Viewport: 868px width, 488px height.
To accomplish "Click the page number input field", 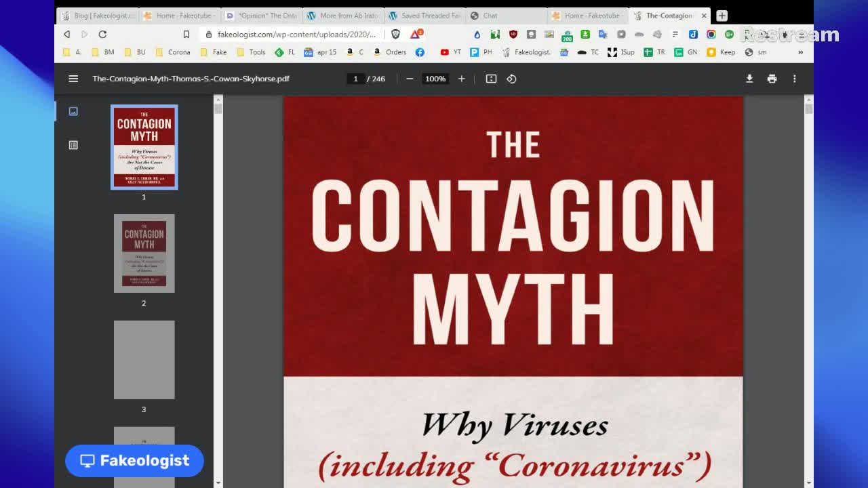I will tap(355, 79).
